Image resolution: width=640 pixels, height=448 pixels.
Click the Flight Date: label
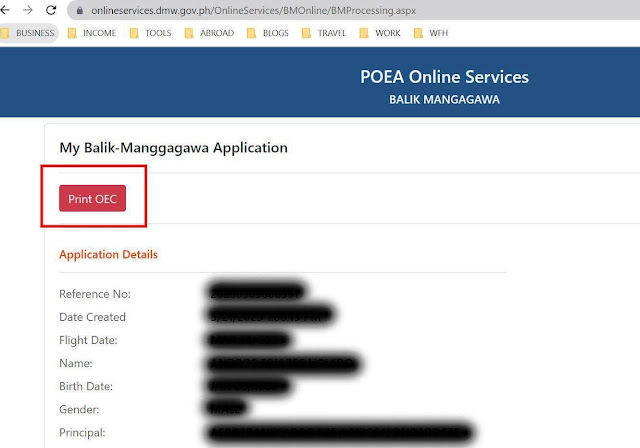coord(88,340)
